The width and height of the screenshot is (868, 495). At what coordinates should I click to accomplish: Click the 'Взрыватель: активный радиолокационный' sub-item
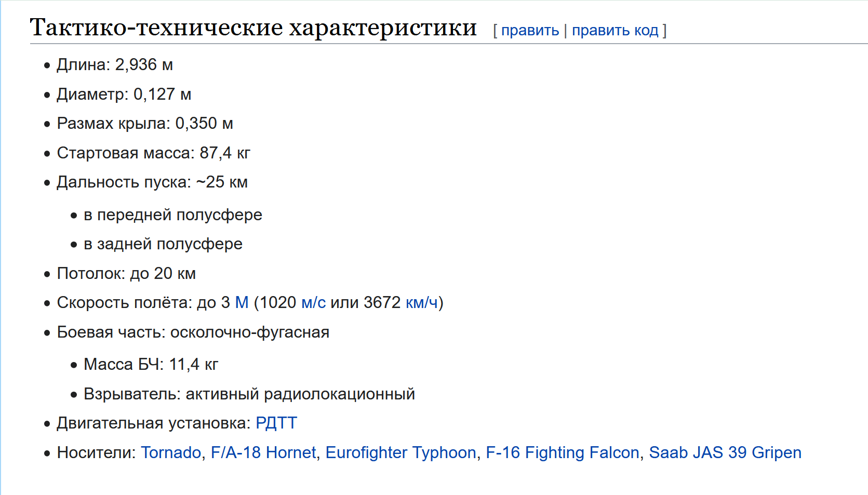point(249,394)
